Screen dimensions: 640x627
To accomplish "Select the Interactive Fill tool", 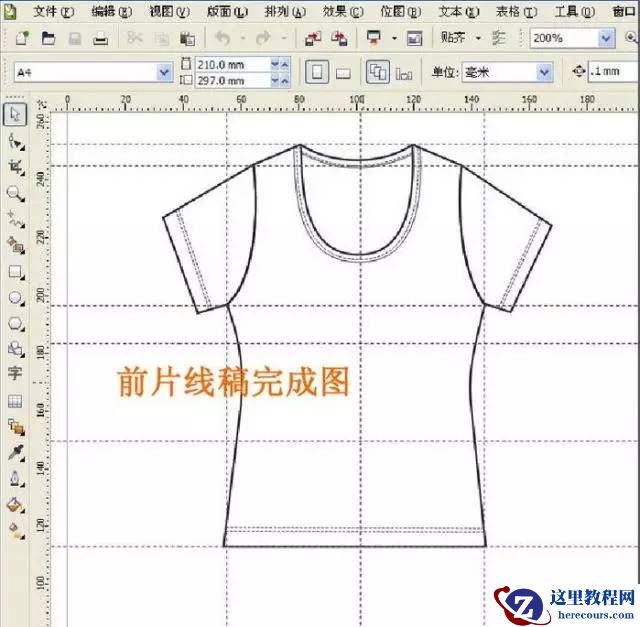I will pos(16,530).
